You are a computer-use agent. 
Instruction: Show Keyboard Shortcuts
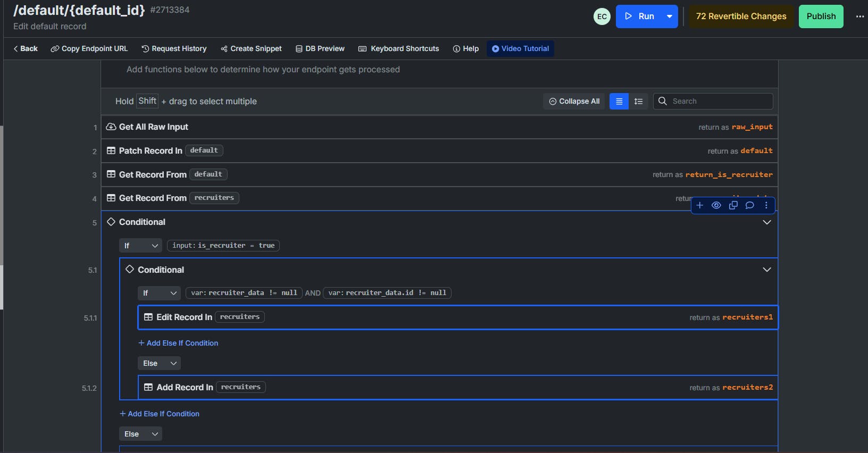pos(399,48)
